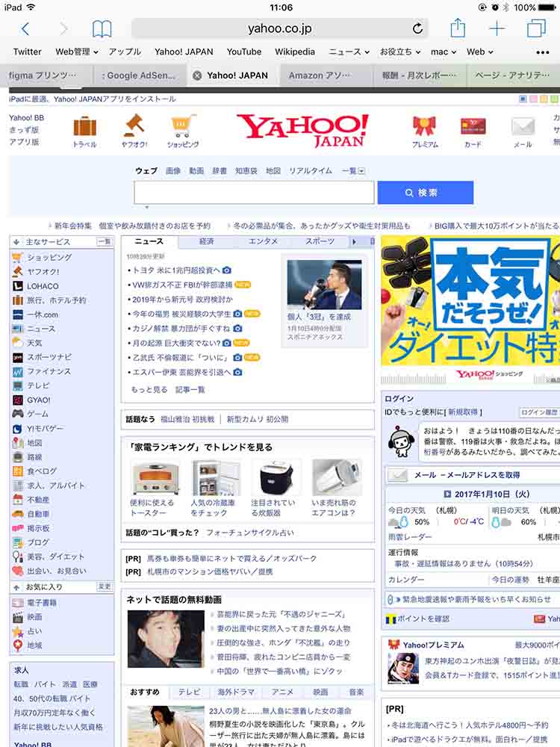Select エンタメ news tab

[x=263, y=241]
